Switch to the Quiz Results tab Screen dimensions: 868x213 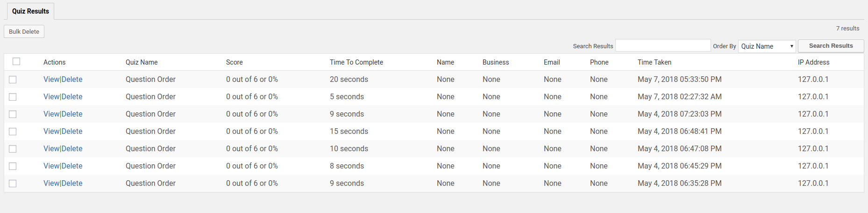coord(30,11)
